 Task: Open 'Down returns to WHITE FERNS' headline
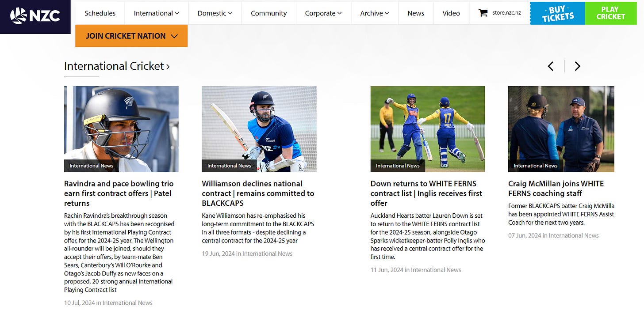point(426,193)
